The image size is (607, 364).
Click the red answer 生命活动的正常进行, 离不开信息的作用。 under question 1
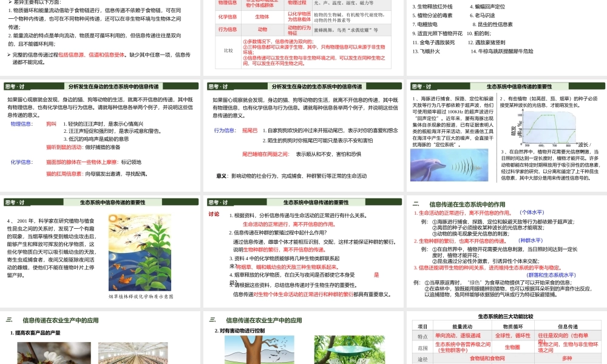point(289,224)
